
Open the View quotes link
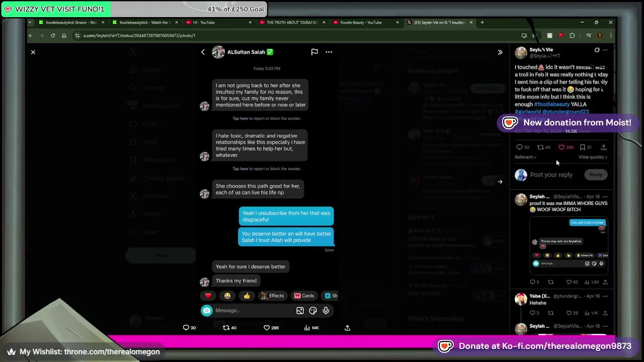coord(593,157)
